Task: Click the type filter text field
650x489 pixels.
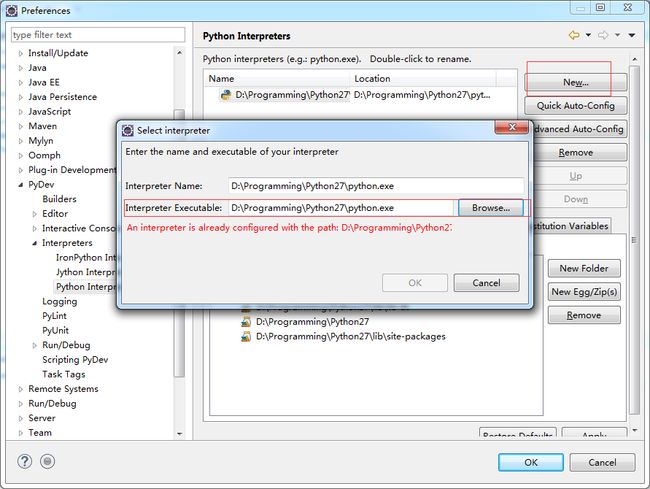Action: (x=98, y=35)
